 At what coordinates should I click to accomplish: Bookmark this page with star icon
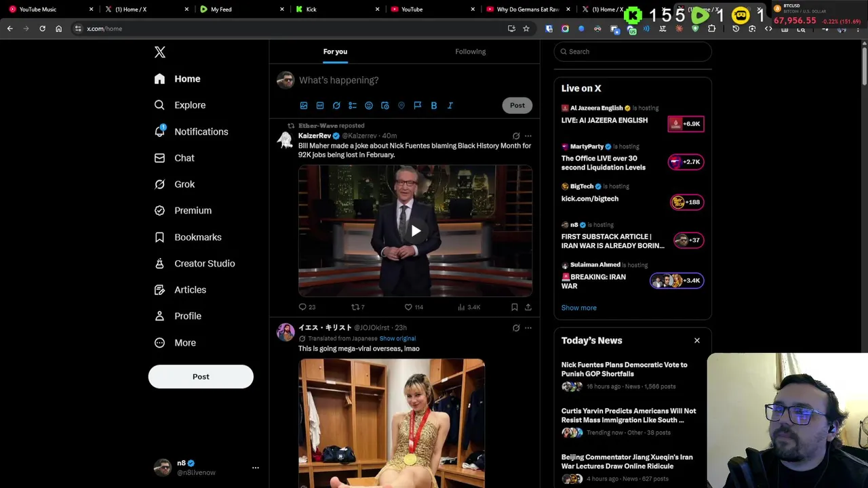click(x=526, y=28)
